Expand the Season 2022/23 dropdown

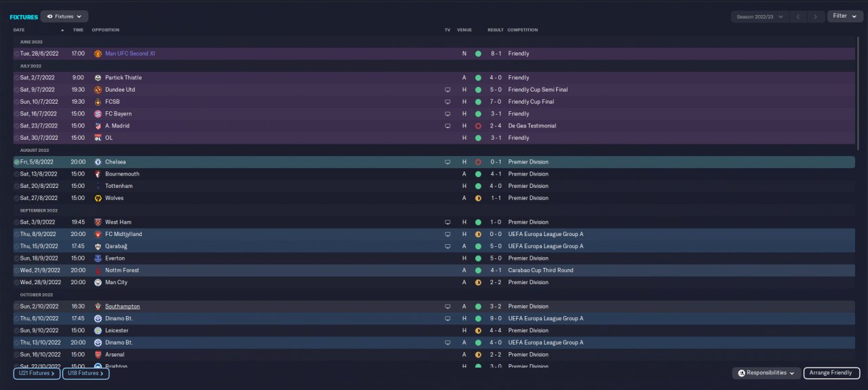click(759, 16)
